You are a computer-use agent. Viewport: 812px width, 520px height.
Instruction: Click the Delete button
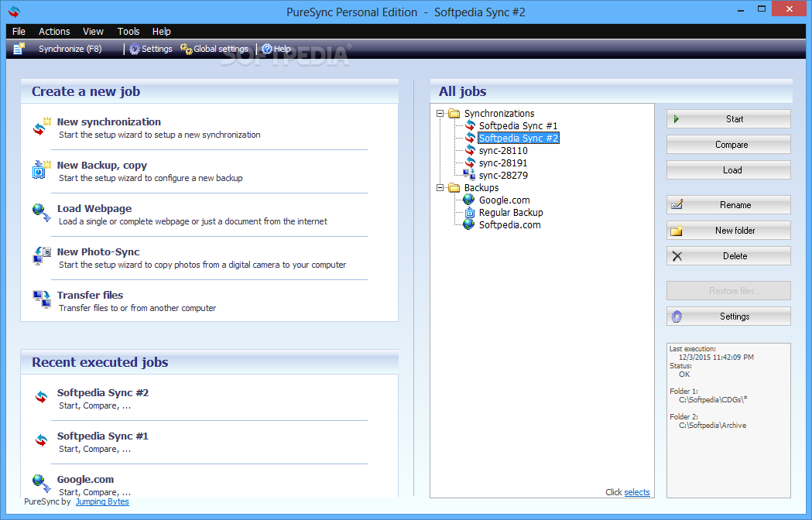(x=728, y=256)
